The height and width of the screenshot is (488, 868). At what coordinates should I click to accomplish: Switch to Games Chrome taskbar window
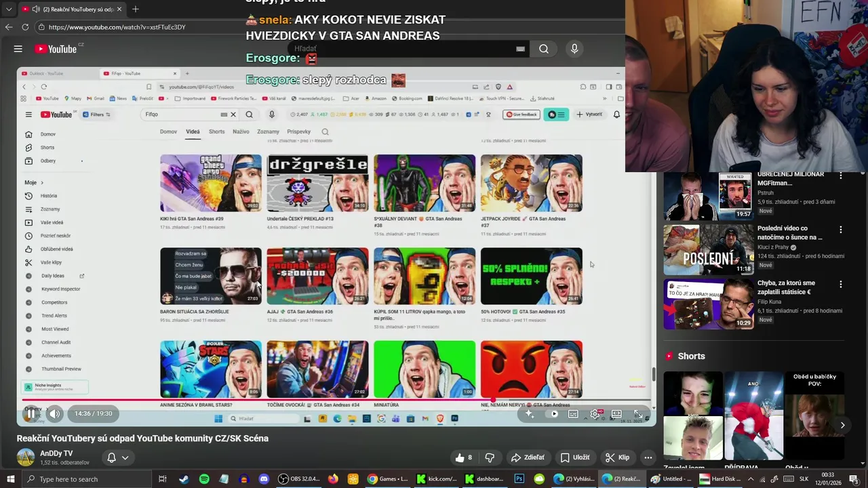click(x=388, y=479)
